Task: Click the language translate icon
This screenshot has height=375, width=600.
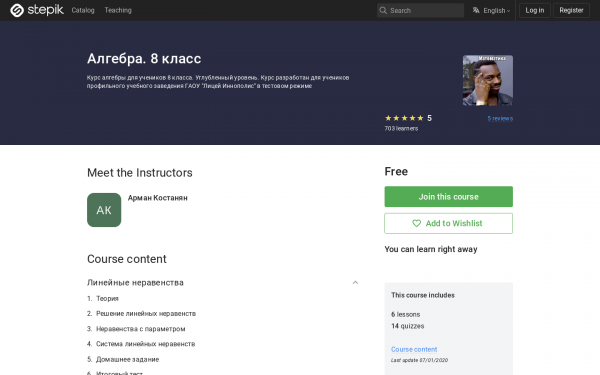Action: [x=476, y=10]
